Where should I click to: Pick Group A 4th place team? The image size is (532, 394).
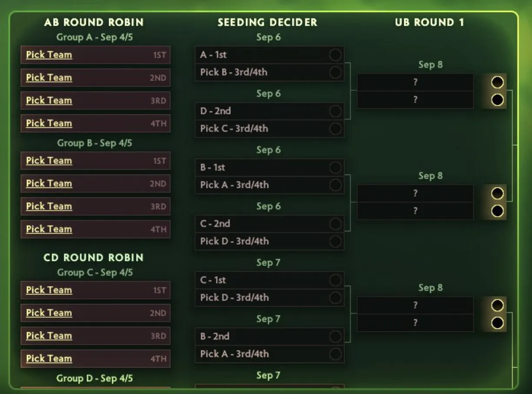point(95,123)
